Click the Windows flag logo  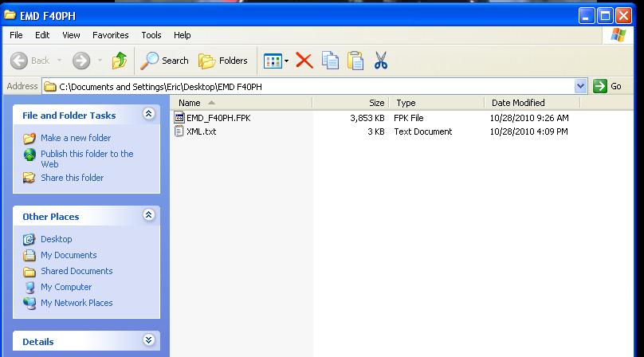(618, 35)
